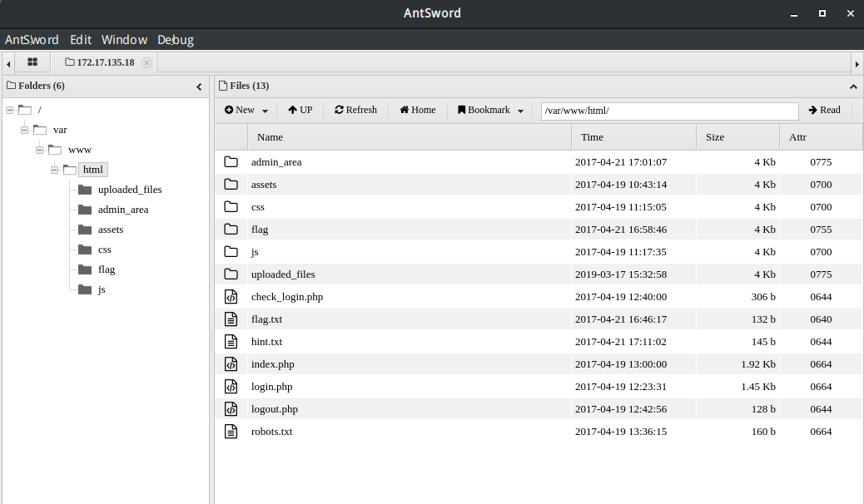Select the logout.php file name
Image resolution: width=864 pixels, height=504 pixels.
click(275, 409)
